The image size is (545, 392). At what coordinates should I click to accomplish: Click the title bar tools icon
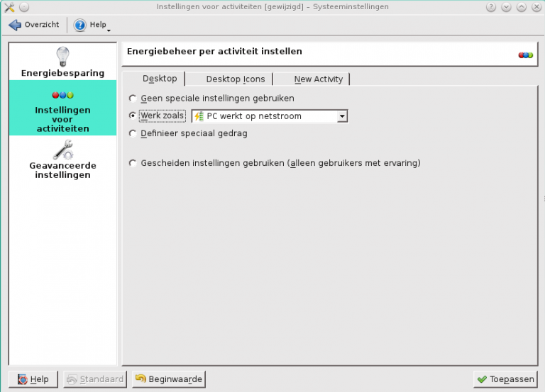[x=9, y=7]
